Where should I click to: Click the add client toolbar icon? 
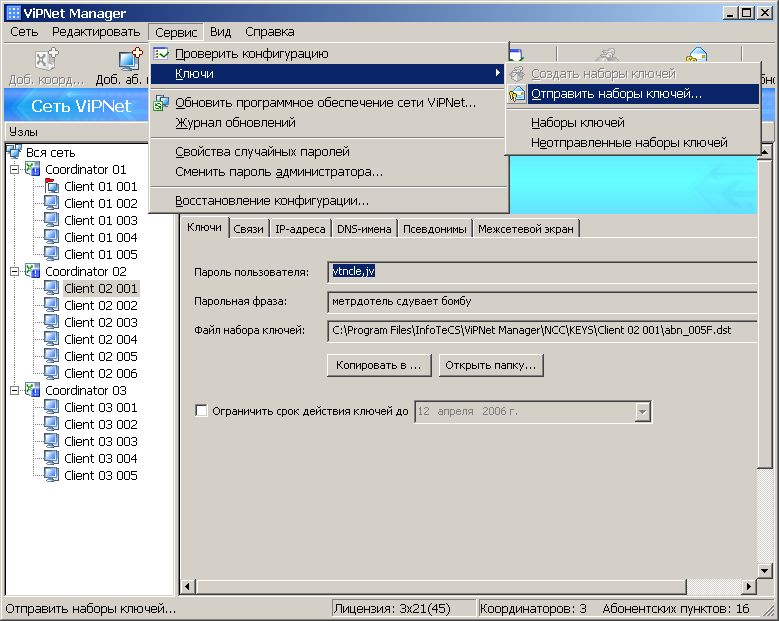[131, 60]
